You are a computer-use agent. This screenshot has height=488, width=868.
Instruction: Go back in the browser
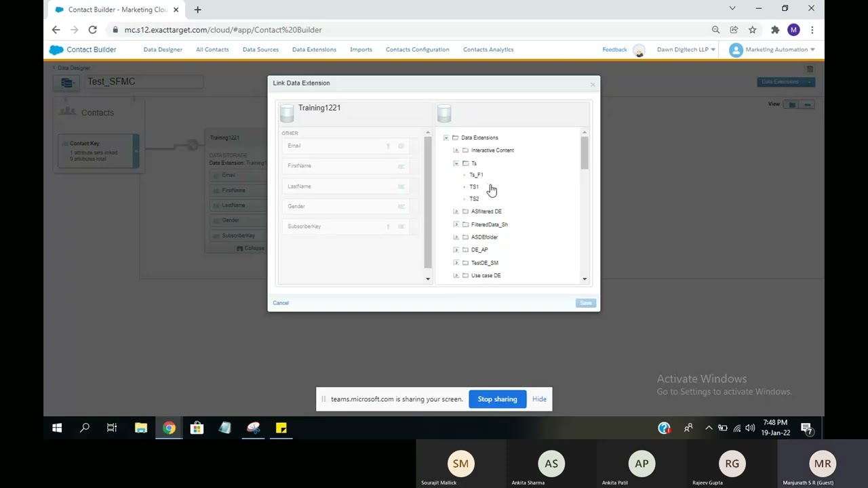click(x=56, y=30)
